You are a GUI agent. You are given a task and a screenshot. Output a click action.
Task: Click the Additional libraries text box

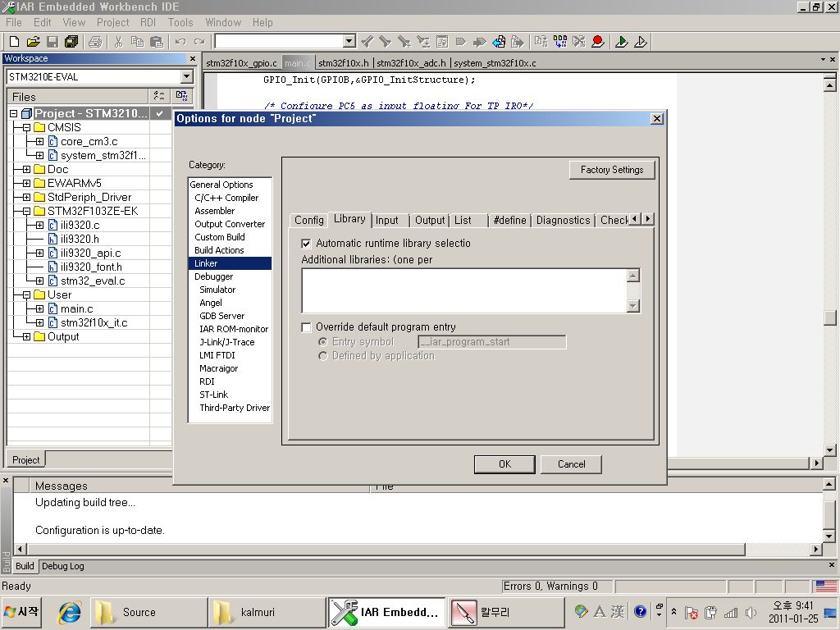pos(464,291)
